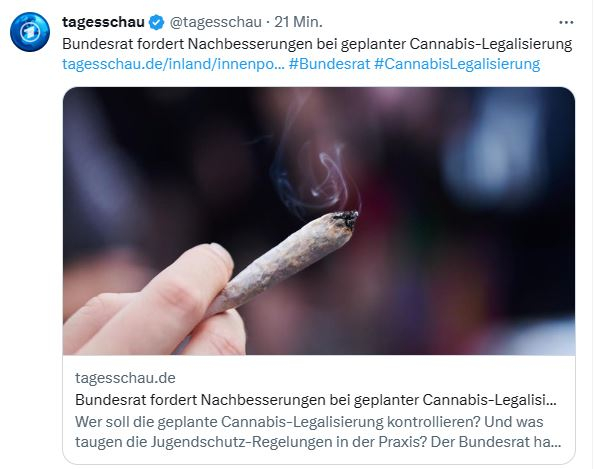This screenshot has height=469, width=594.
Task: Click the 21 Min. timestamp
Action: tap(299, 22)
